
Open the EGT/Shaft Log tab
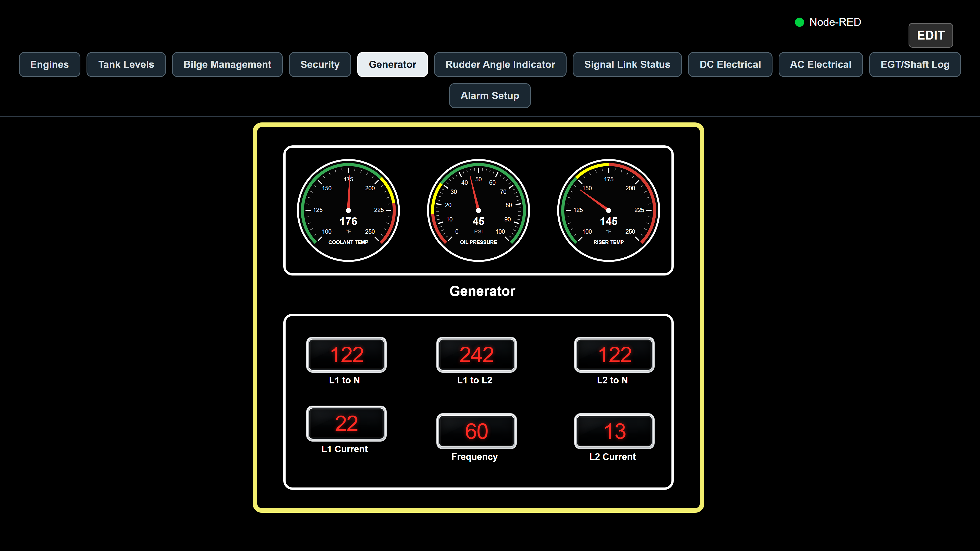click(x=915, y=65)
